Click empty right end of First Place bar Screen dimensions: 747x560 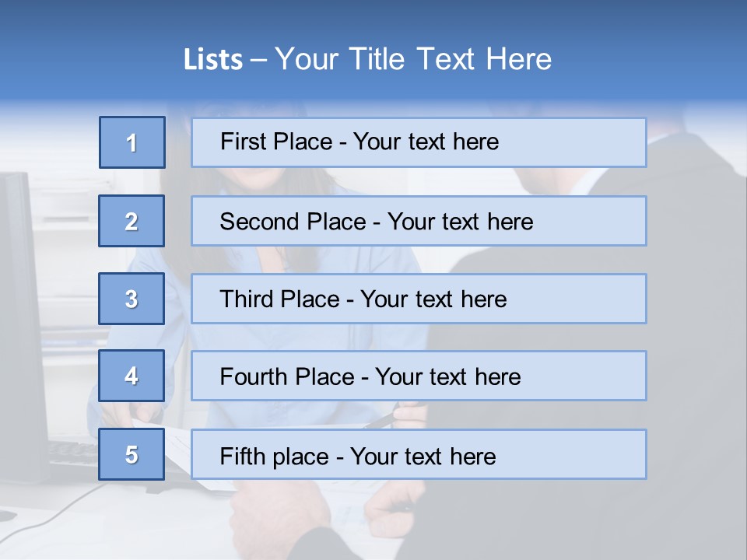[x=572, y=142]
